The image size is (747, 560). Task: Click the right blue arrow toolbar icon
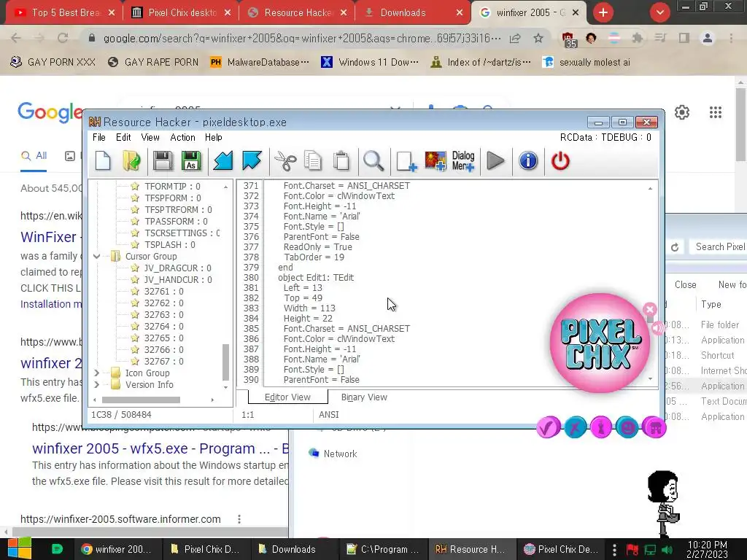252,161
